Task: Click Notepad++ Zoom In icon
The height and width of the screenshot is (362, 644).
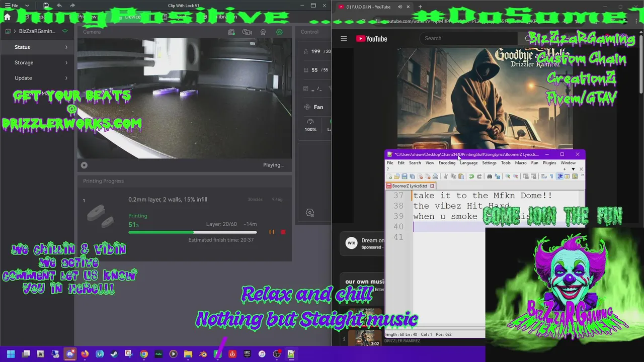Action: [x=508, y=176]
